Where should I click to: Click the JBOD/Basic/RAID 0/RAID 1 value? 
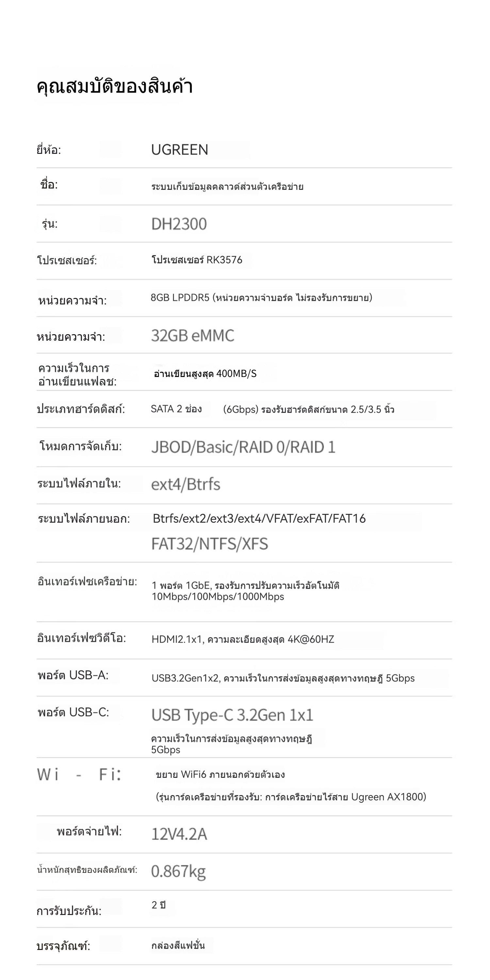click(x=243, y=447)
